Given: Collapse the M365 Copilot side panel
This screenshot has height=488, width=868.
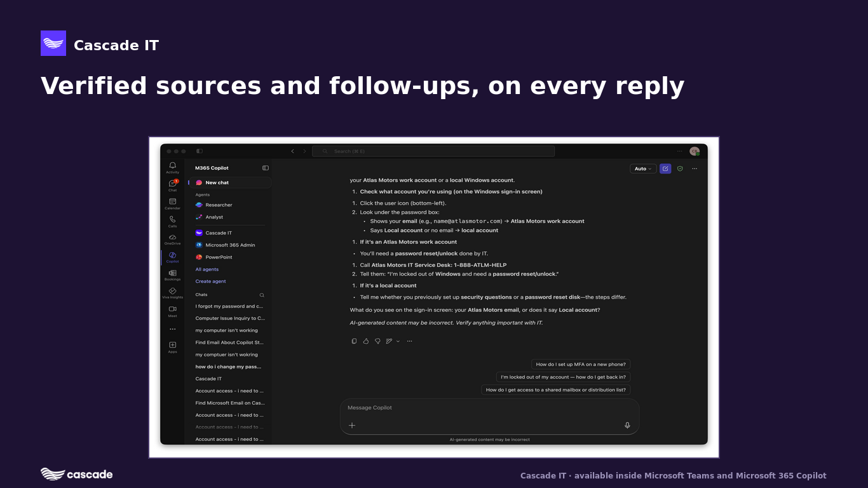Looking at the screenshot, I should pyautogui.click(x=266, y=168).
